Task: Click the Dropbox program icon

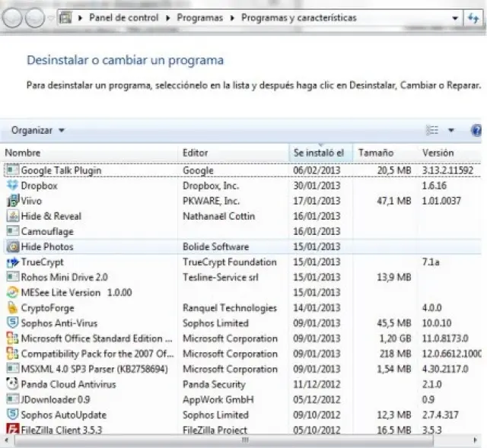Action: click(x=12, y=186)
